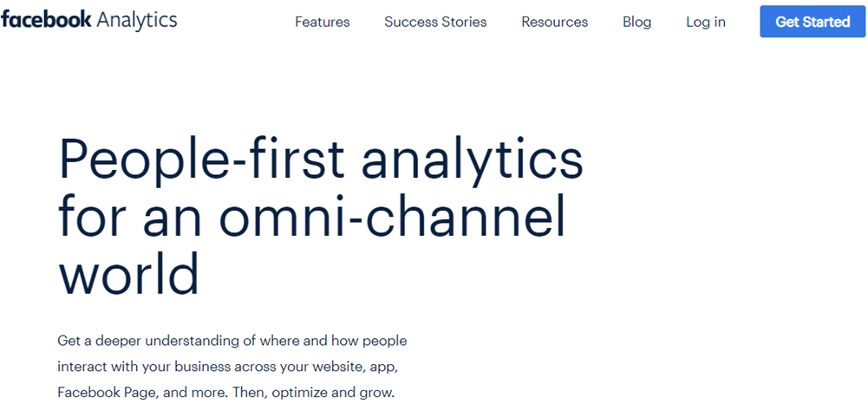Open the Resources navigation link
868x404 pixels.
tap(554, 22)
